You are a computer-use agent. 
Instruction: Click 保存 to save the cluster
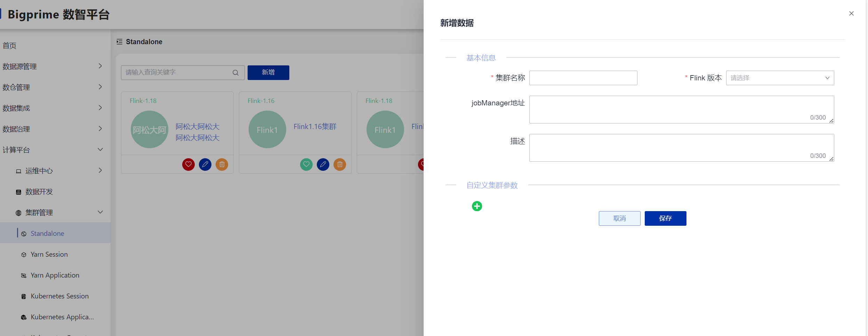pyautogui.click(x=666, y=218)
